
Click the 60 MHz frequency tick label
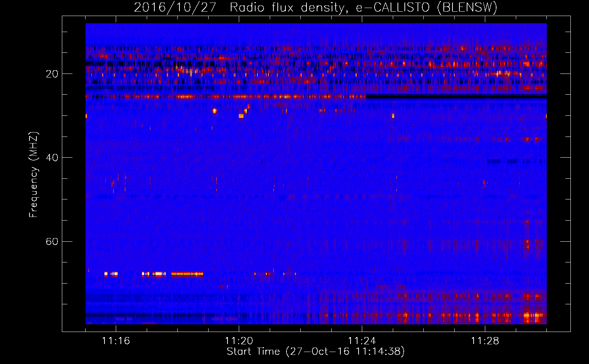click(52, 242)
